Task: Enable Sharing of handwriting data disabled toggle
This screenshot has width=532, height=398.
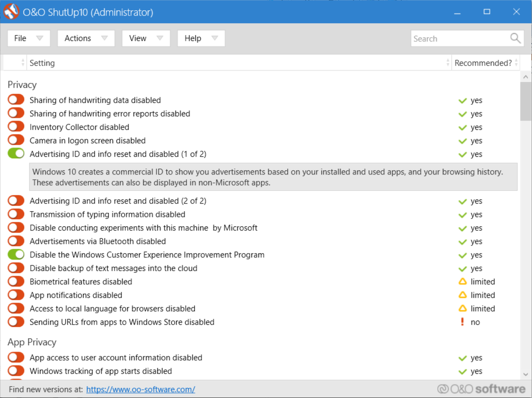Action: point(16,100)
